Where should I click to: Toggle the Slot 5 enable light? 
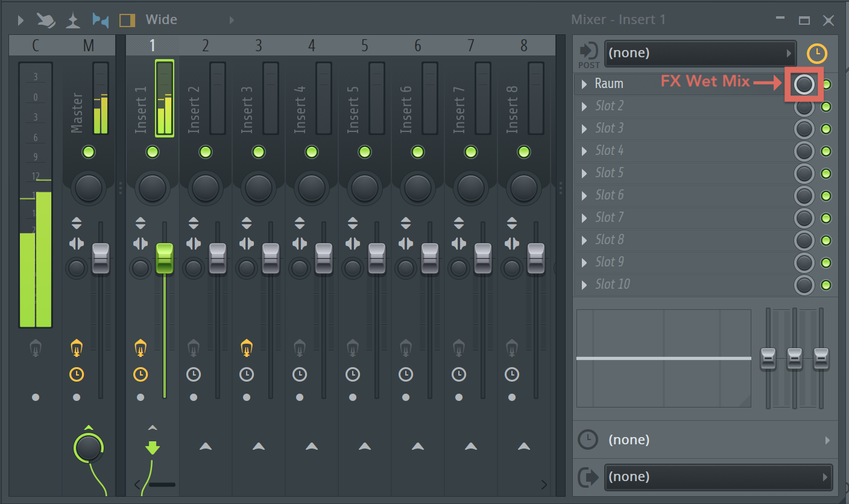[826, 174]
